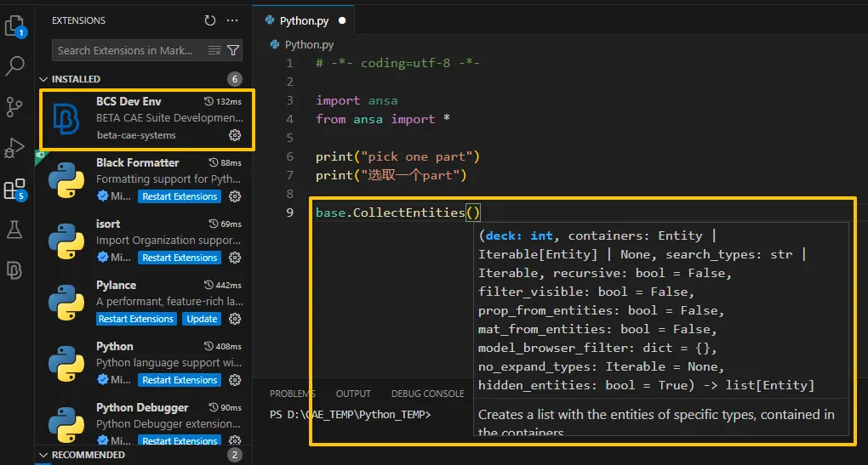This screenshot has width=868, height=465.
Task: Open manage gear for isort
Action: coord(235,258)
